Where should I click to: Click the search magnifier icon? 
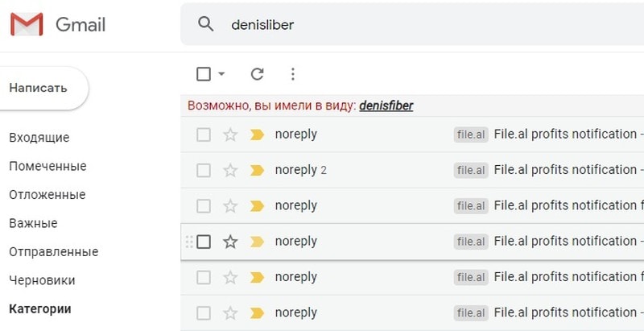coord(206,24)
